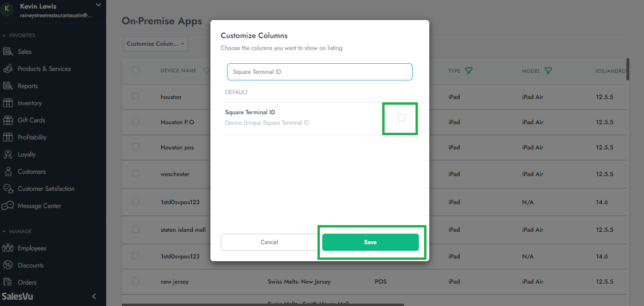Click the Sales icon in sidebar

tap(8, 51)
